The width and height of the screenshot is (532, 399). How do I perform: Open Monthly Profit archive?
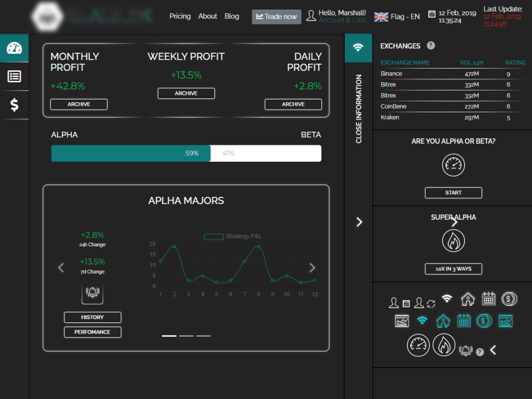click(x=79, y=104)
